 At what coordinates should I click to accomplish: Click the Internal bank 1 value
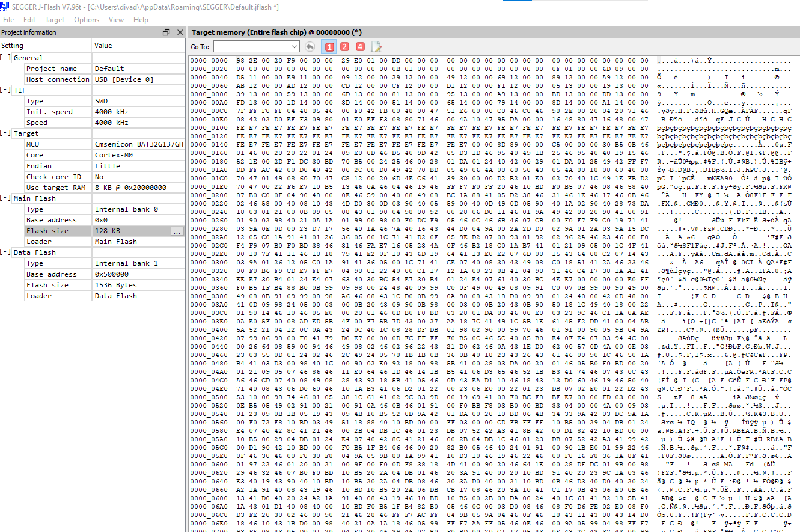pyautogui.click(x=126, y=263)
